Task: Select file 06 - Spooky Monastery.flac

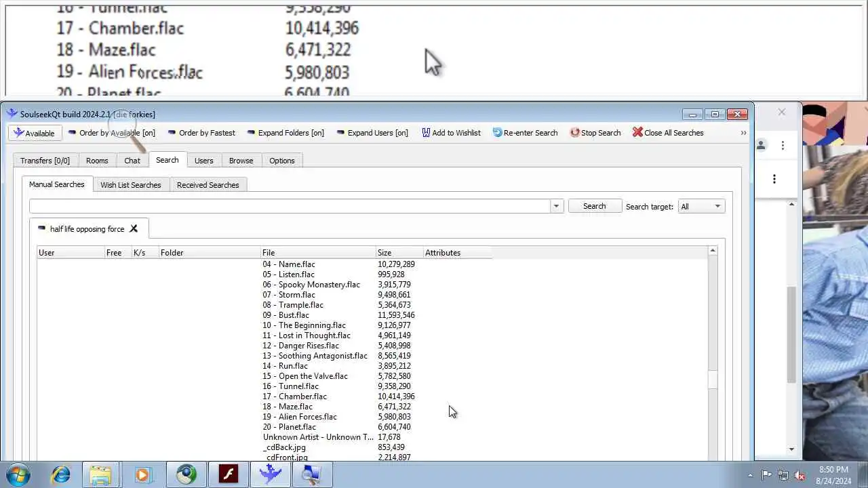Action: click(x=311, y=285)
